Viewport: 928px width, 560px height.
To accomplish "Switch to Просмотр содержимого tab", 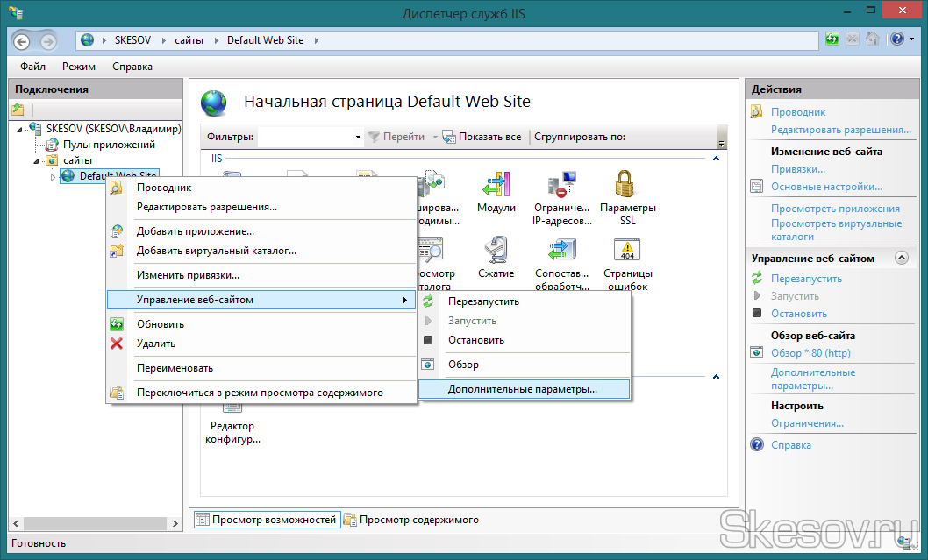I will coord(411,520).
